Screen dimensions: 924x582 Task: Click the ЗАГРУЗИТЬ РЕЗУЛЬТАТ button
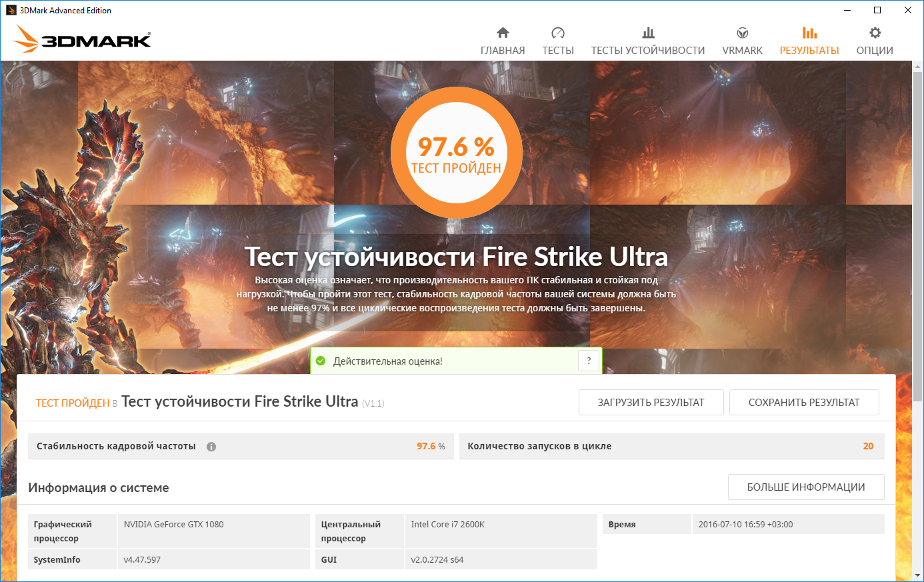(651, 403)
